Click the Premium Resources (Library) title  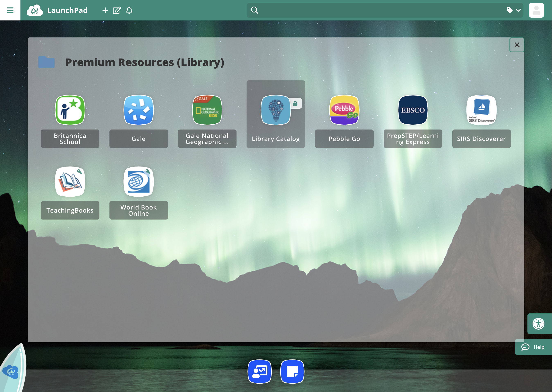click(145, 62)
